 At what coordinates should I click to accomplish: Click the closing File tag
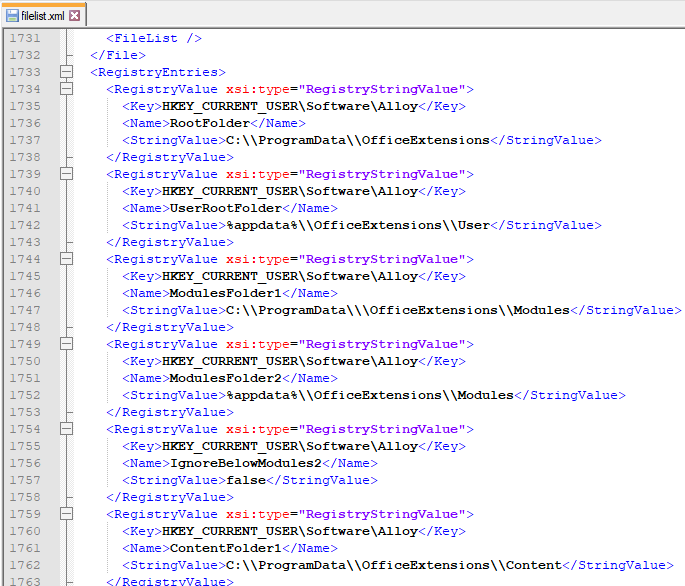[118, 55]
